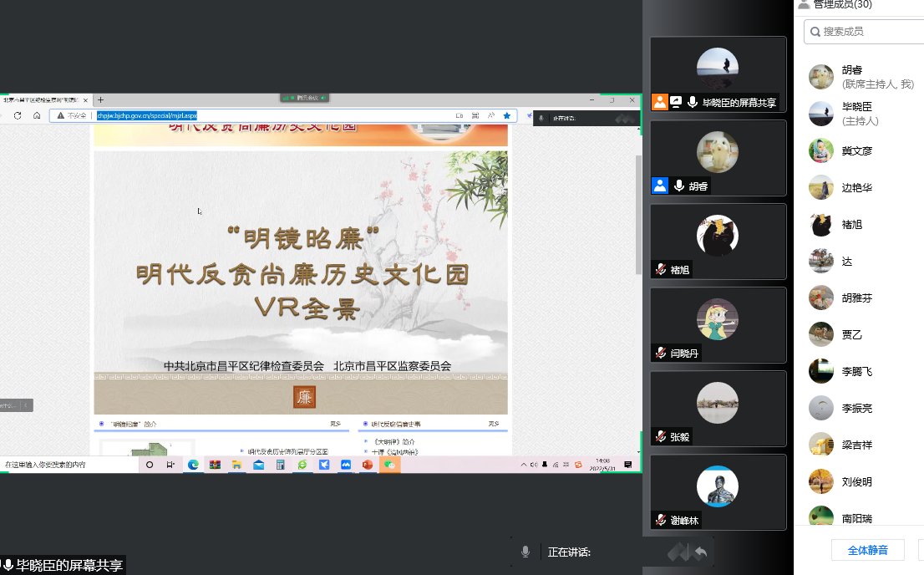924x575 pixels.
Task: Open 更多 link beside 明镜昭廉简介
Action: coord(335,424)
